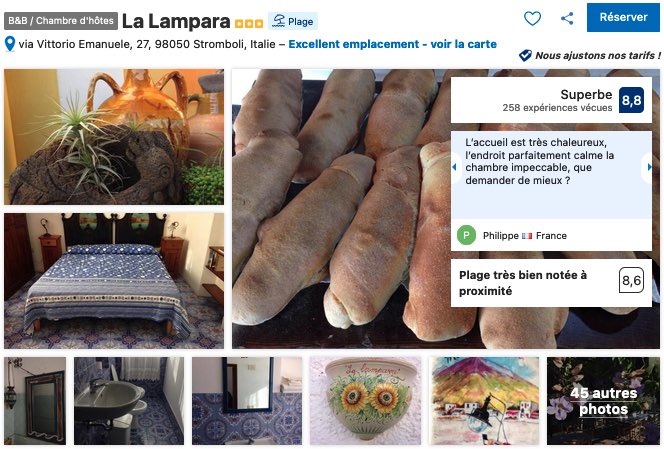Click the 8,6 beach rating badge
Image resolution: width=664 pixels, height=449 pixels.
pyautogui.click(x=631, y=280)
